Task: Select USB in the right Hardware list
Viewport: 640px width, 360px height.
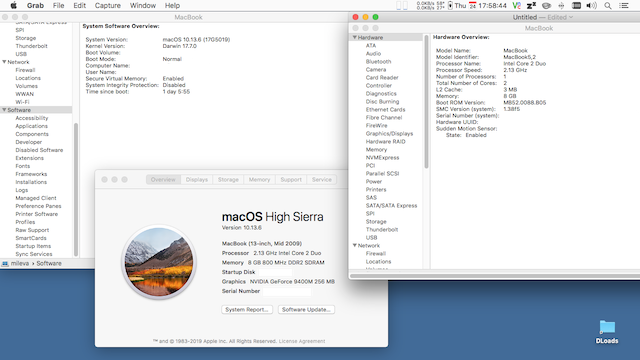Action: [x=371, y=238]
